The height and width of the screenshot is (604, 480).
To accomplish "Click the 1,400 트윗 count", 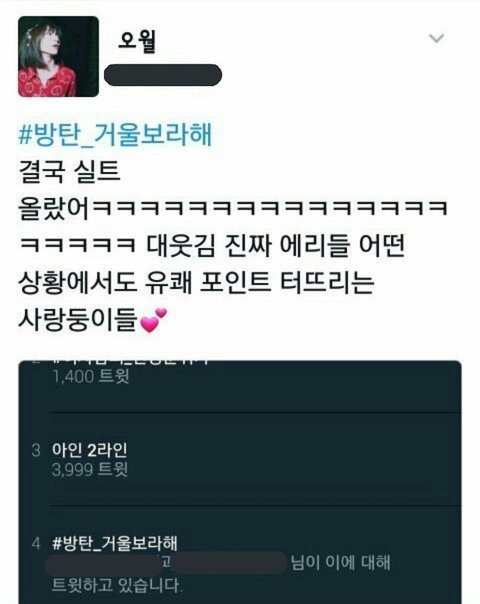I will point(91,377).
